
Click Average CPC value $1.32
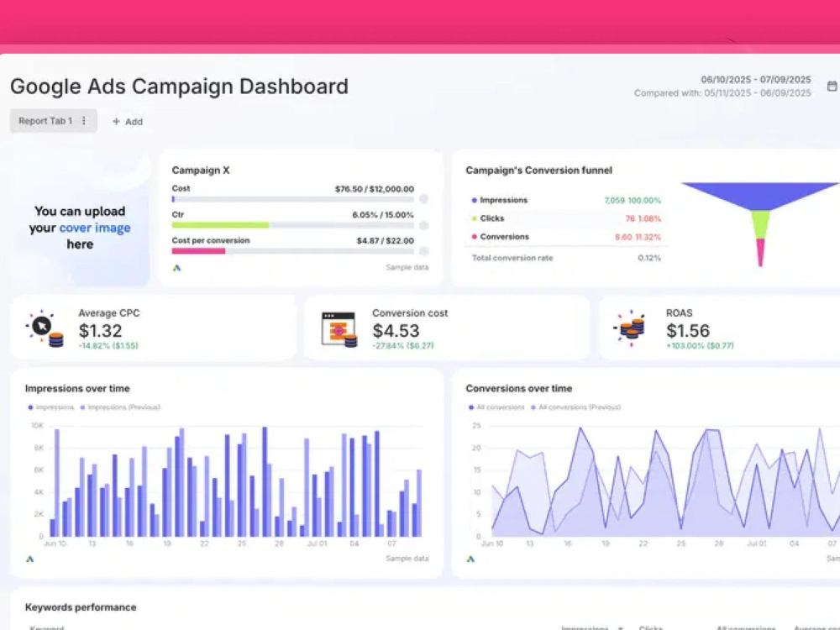click(100, 330)
